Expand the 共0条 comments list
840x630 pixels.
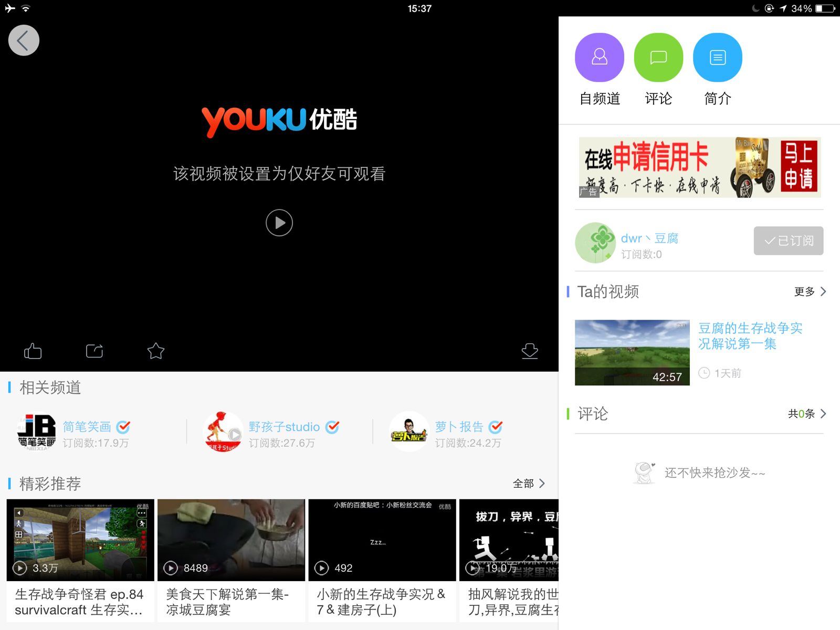(807, 414)
